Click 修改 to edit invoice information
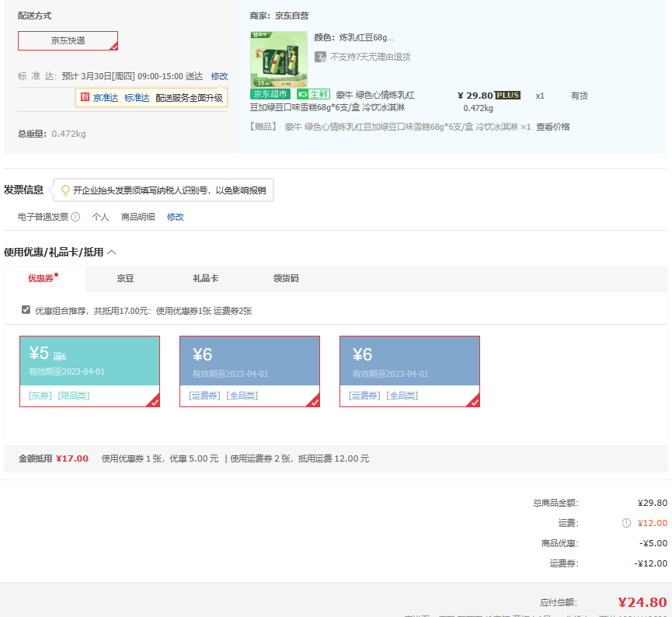Viewport: 672px width, 617px height. point(176,217)
